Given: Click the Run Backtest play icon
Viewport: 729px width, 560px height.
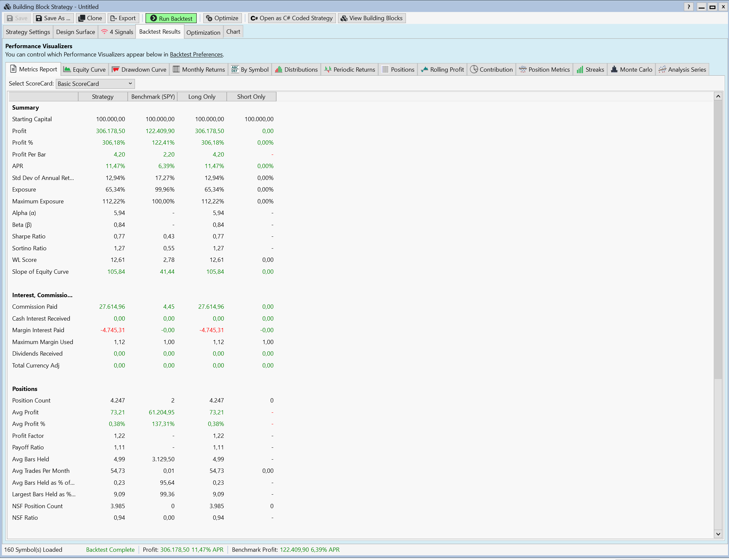Looking at the screenshot, I should click(153, 18).
